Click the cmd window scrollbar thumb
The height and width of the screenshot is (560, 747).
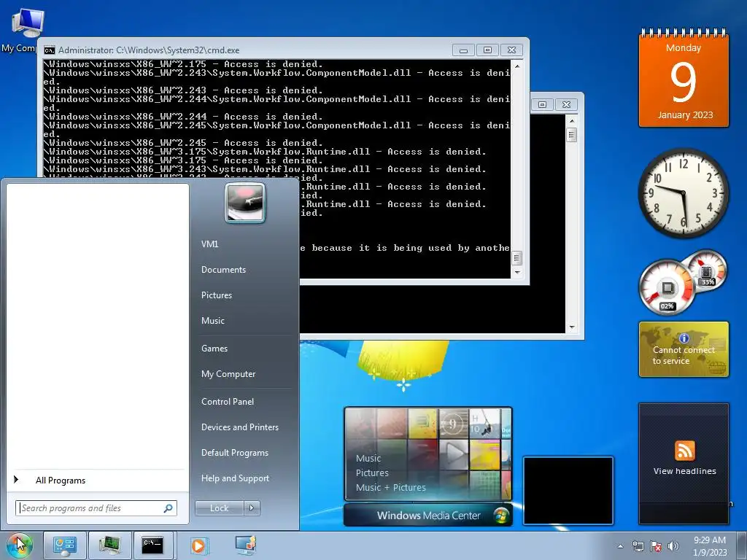tap(517, 258)
